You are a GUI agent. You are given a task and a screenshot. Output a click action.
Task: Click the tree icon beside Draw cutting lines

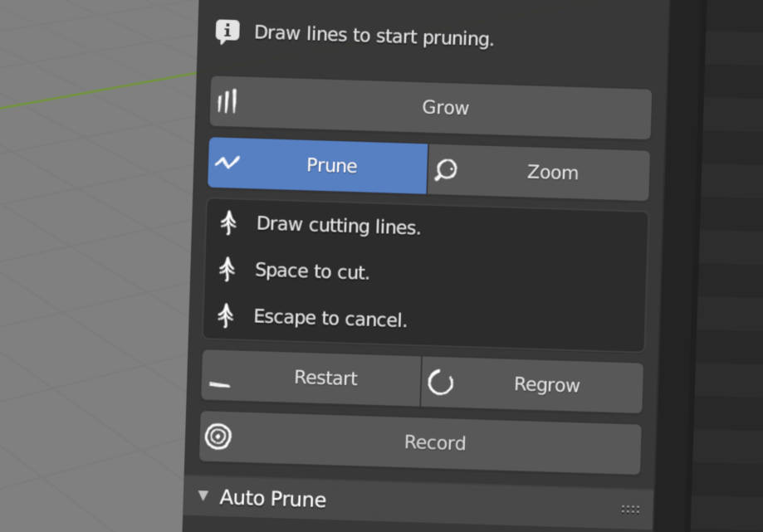(228, 222)
